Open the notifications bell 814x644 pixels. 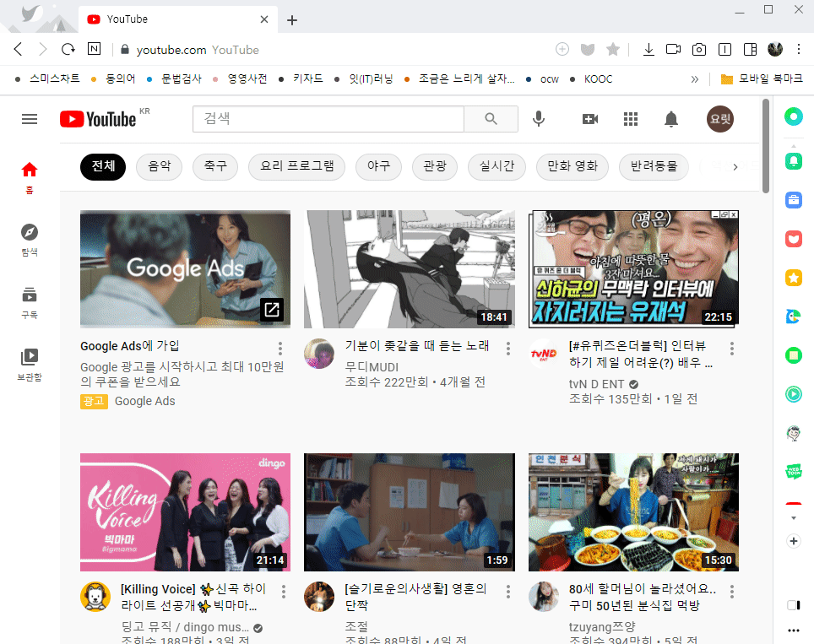[x=671, y=119]
